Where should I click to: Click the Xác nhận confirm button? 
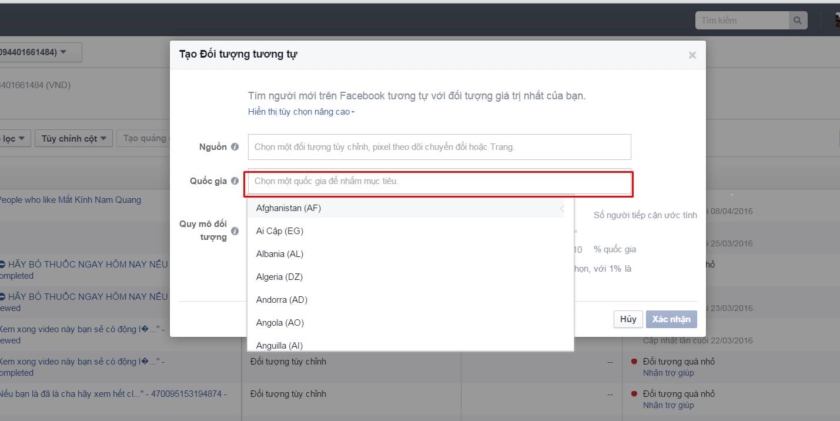point(671,319)
